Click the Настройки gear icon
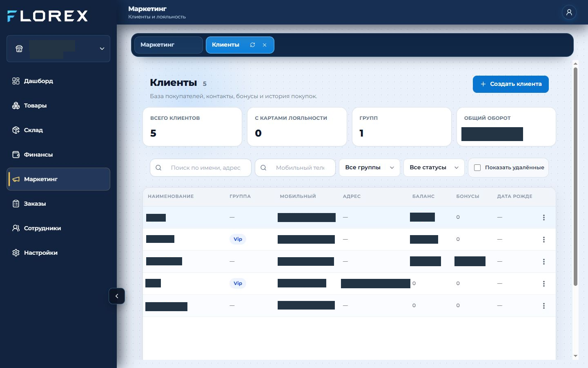The width and height of the screenshot is (588, 368). point(16,253)
